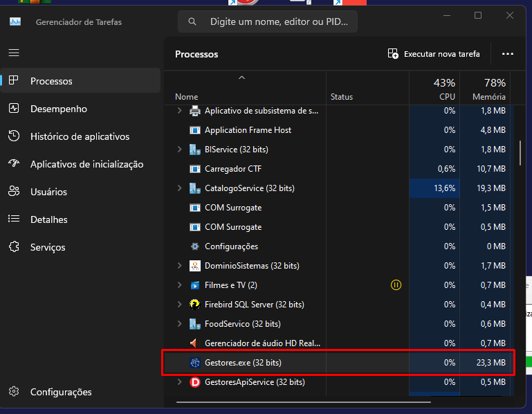Image resolution: width=532 pixels, height=414 pixels.
Task: Click the search box for name or PID
Action: click(277, 22)
